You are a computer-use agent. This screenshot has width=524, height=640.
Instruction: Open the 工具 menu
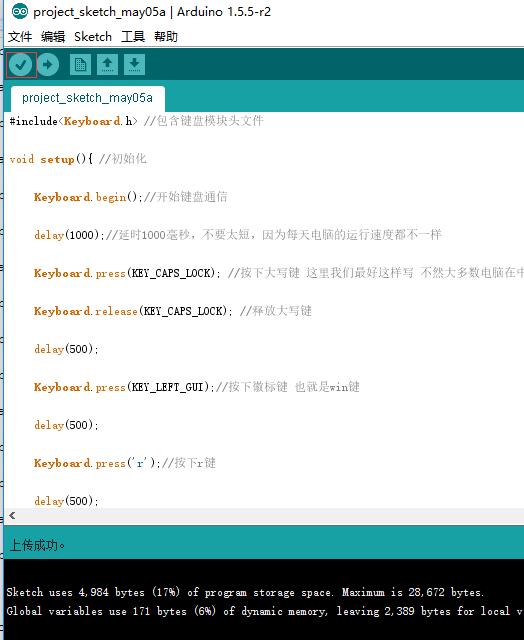133,37
